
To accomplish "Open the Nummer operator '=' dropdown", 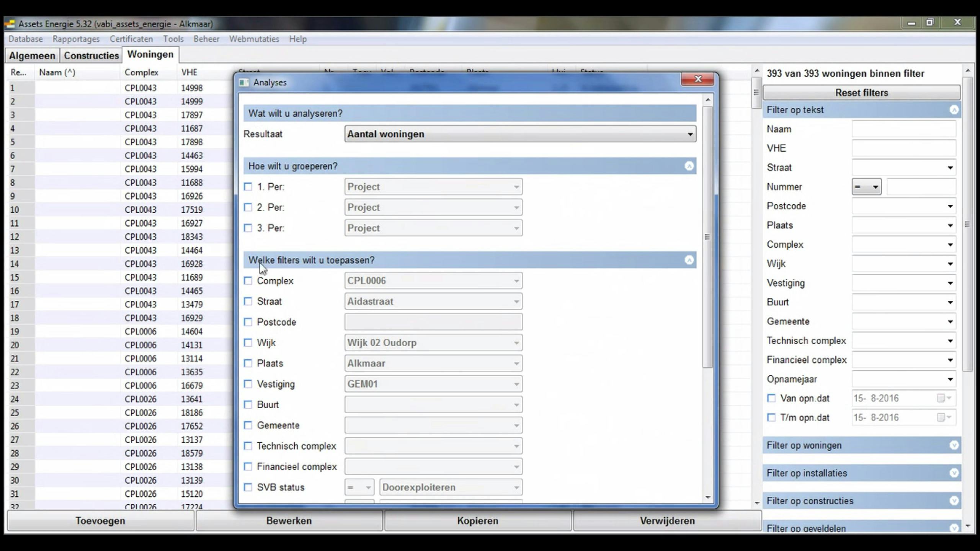I will (x=866, y=187).
